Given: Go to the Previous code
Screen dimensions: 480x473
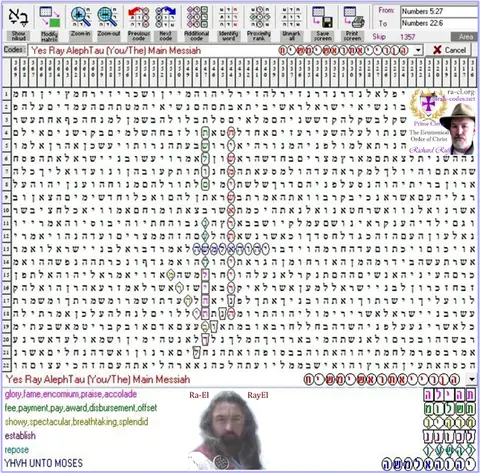Looking at the screenshot, I should (139, 17).
